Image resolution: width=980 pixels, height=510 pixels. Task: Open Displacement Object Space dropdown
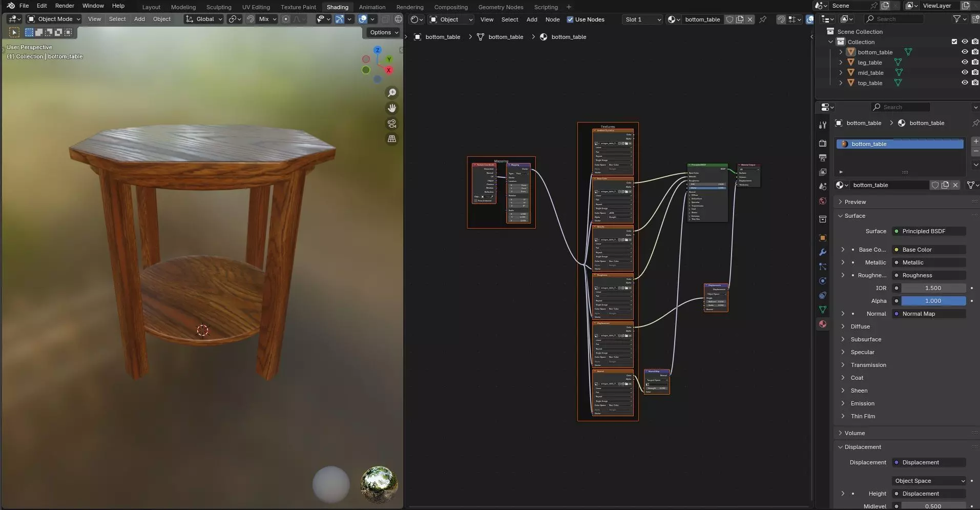pos(929,481)
